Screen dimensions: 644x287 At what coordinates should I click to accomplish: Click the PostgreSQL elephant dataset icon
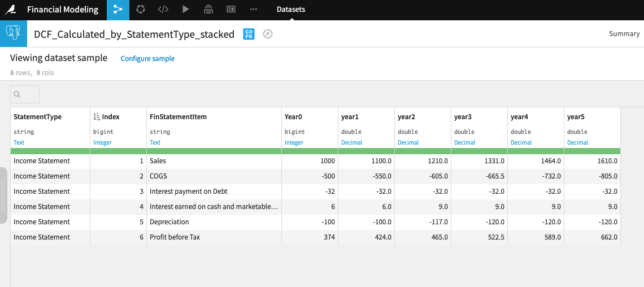pos(13,34)
